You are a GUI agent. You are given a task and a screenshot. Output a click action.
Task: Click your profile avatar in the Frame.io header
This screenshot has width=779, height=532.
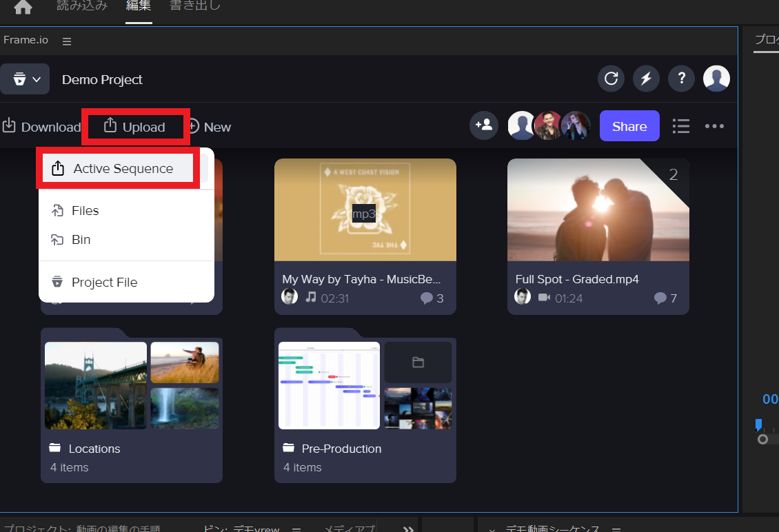tap(716, 78)
